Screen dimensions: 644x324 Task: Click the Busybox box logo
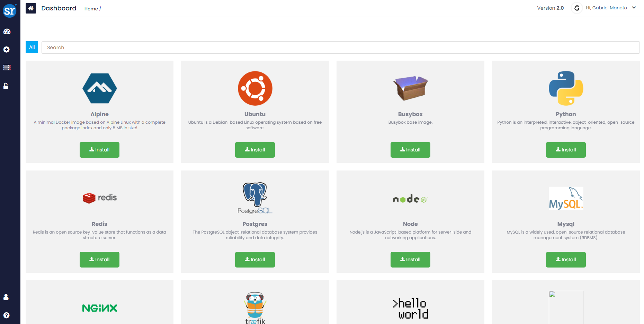(x=410, y=88)
